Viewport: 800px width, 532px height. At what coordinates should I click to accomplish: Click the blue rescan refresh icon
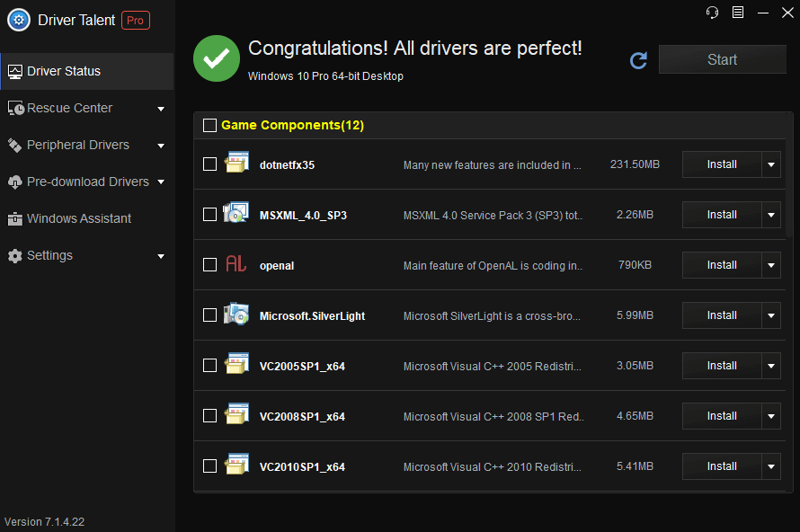pyautogui.click(x=638, y=61)
